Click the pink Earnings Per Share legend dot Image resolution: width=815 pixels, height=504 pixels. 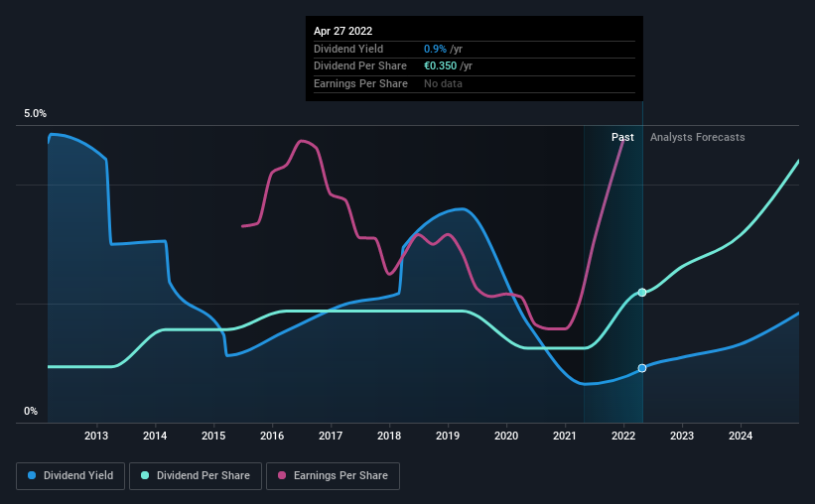click(x=282, y=475)
